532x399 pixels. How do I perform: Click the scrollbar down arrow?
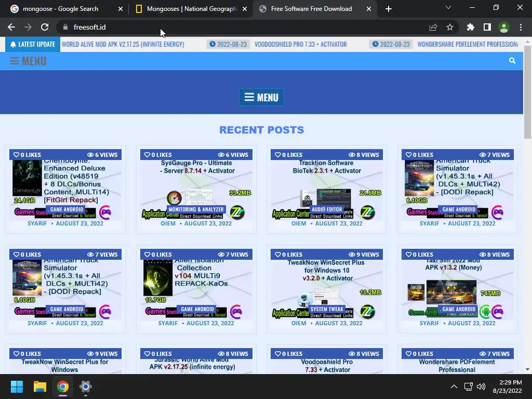point(528,369)
